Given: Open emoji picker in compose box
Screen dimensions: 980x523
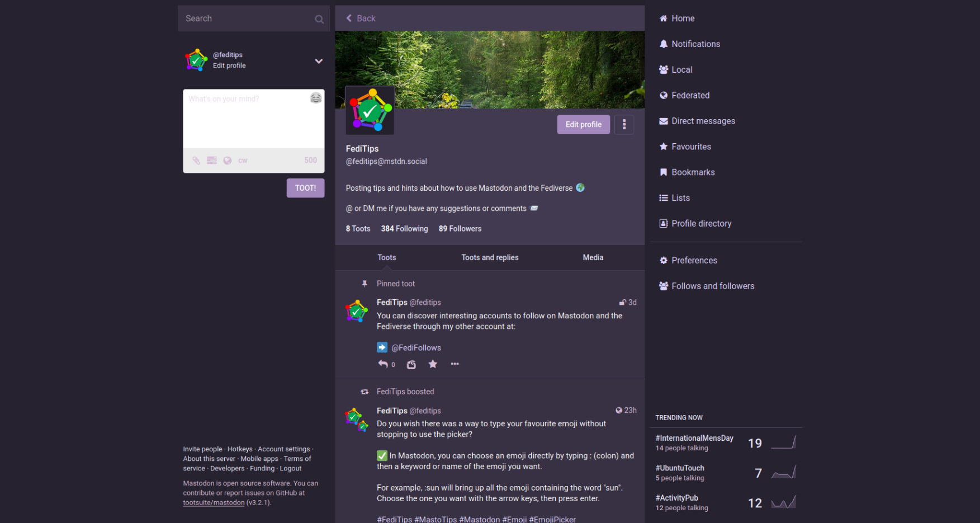Looking at the screenshot, I should [316, 98].
